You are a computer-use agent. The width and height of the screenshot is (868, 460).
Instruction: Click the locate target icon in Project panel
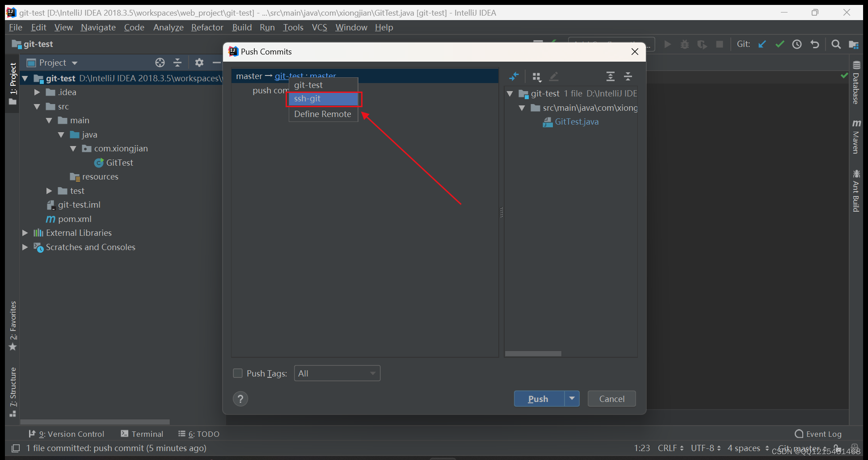[160, 63]
